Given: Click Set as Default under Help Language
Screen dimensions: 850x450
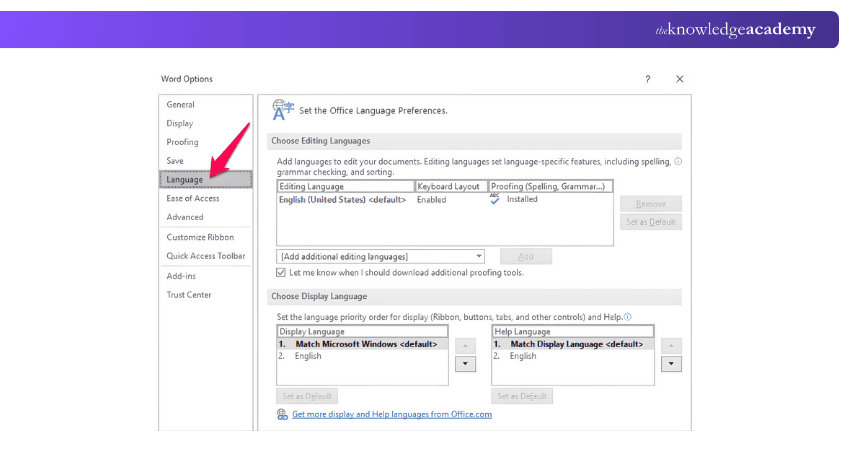Looking at the screenshot, I should [x=522, y=396].
